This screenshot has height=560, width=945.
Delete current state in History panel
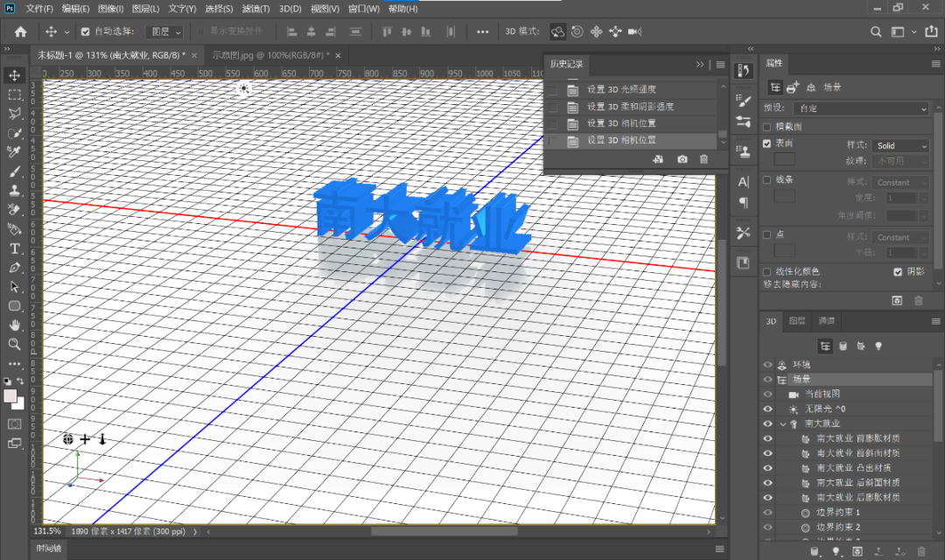coord(703,159)
